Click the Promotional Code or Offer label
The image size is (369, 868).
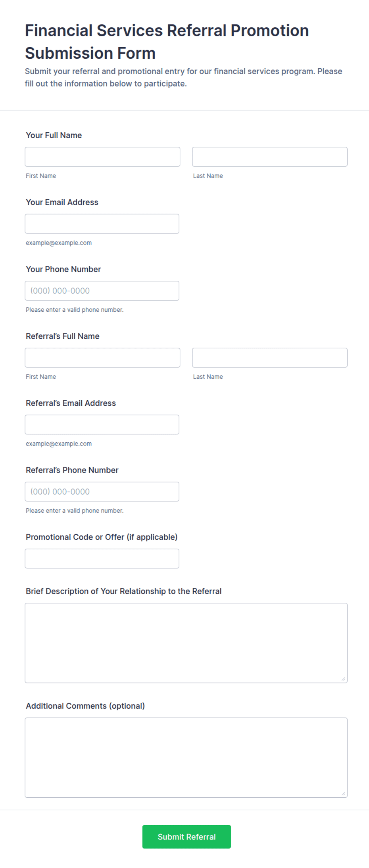click(102, 537)
